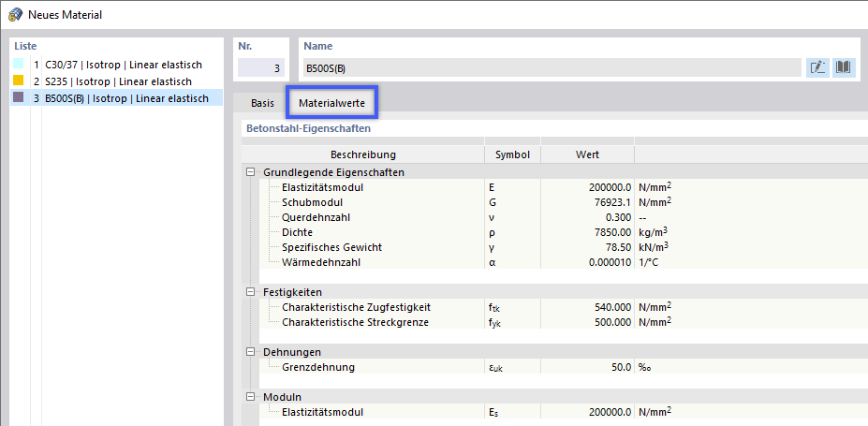
Task: Click the Neues Material window icon
Action: [16, 14]
